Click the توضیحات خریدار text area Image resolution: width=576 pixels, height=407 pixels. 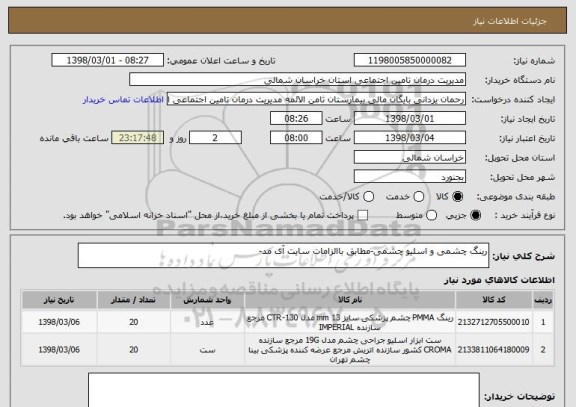click(284, 390)
